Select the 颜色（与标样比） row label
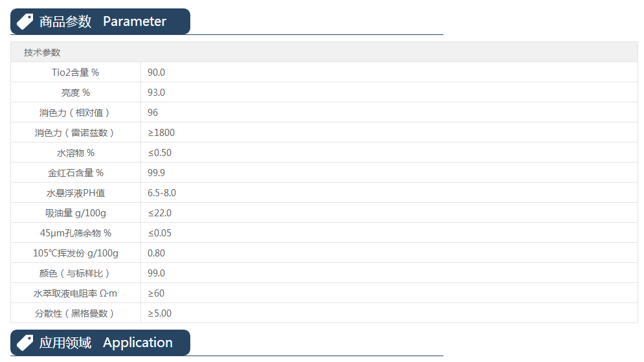The width and height of the screenshot is (644, 362). click(x=76, y=273)
